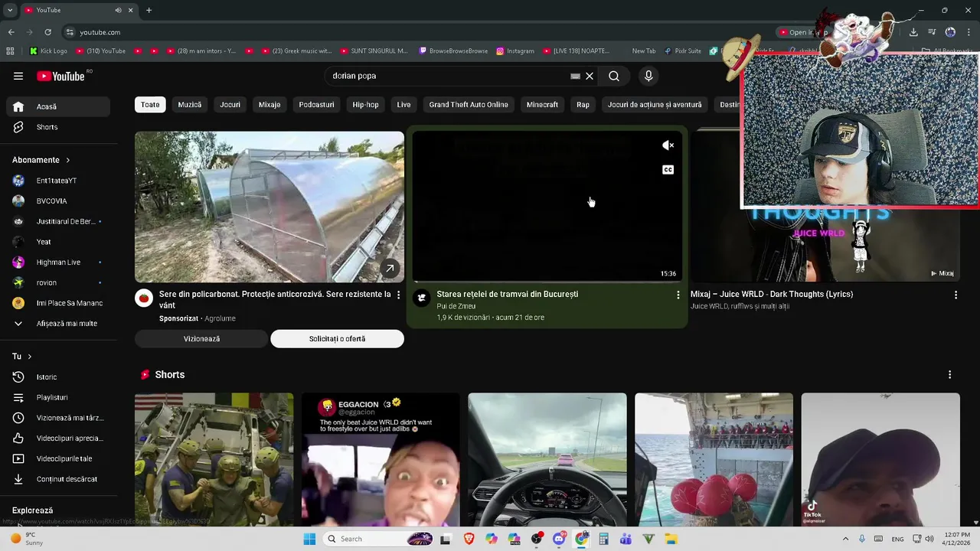Open the Kick Logo bookmark
The height and width of the screenshot is (551, 980).
(48, 51)
